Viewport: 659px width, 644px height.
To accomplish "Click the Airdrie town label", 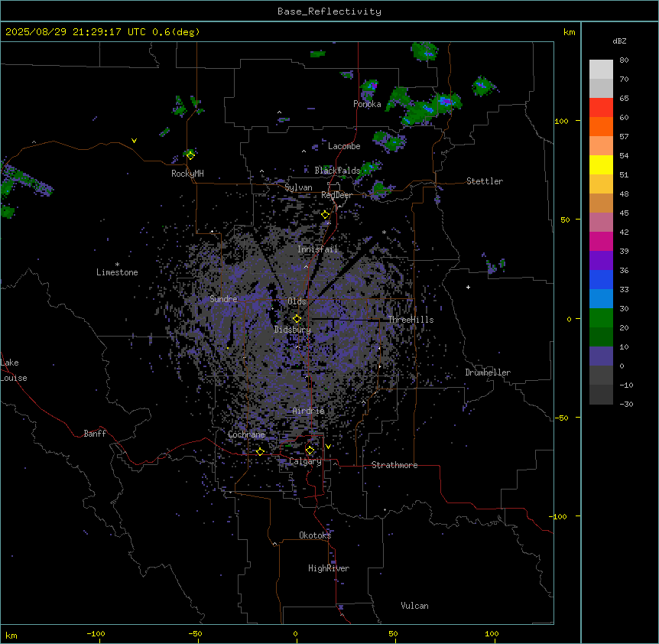I will pyautogui.click(x=308, y=411).
